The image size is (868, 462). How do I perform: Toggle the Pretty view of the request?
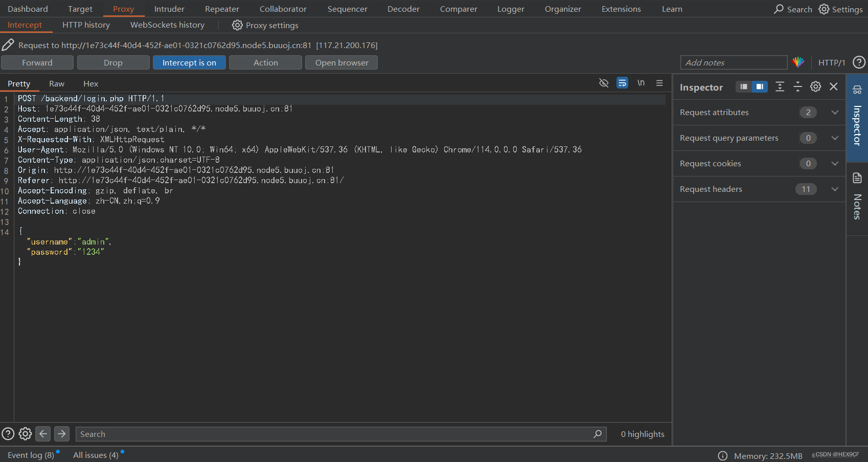coord(19,83)
